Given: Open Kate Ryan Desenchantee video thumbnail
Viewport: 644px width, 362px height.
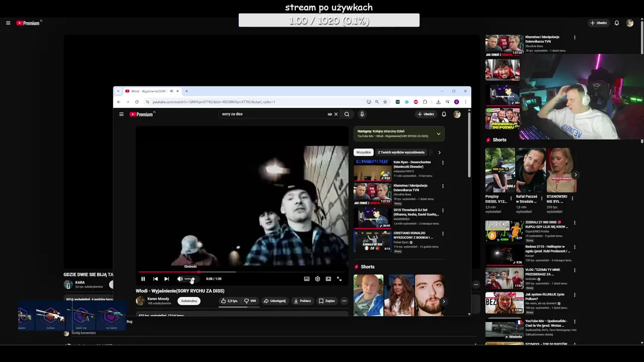Looking at the screenshot, I should (x=372, y=170).
